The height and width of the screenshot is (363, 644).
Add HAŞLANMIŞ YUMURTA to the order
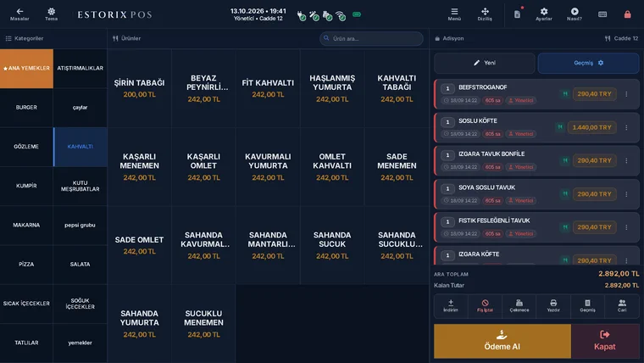[332, 88]
